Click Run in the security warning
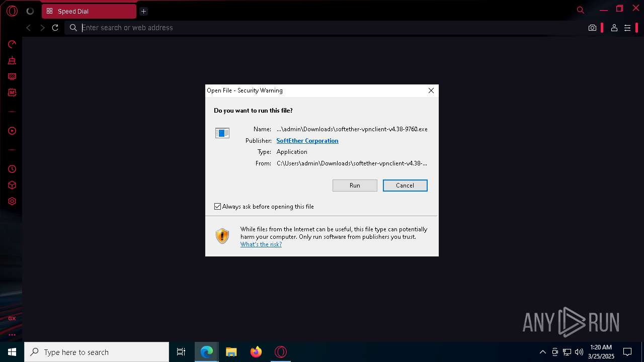 coord(355,186)
